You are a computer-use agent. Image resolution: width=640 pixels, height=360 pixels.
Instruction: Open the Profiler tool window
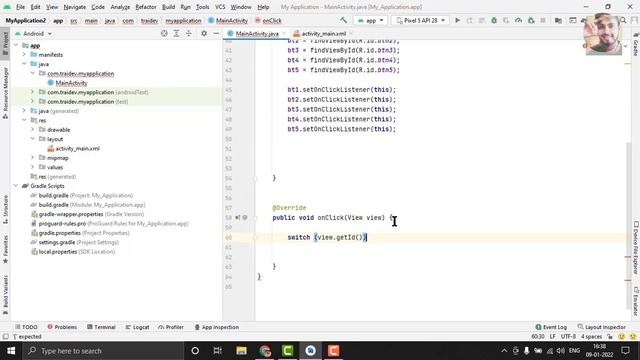[x=171, y=327]
